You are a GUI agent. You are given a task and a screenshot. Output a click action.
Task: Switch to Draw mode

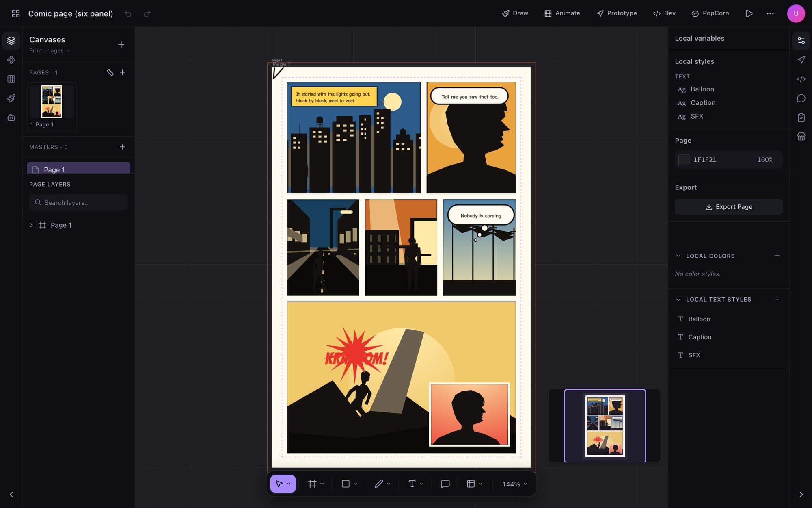click(515, 13)
